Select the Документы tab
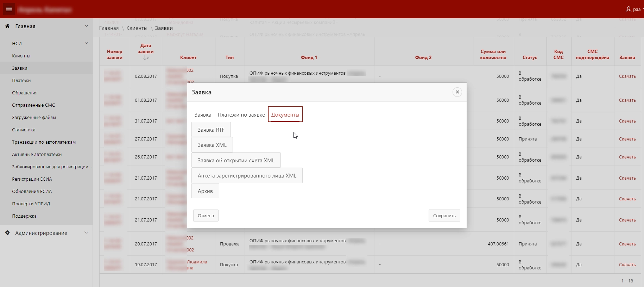The height and width of the screenshot is (287, 644). click(285, 114)
